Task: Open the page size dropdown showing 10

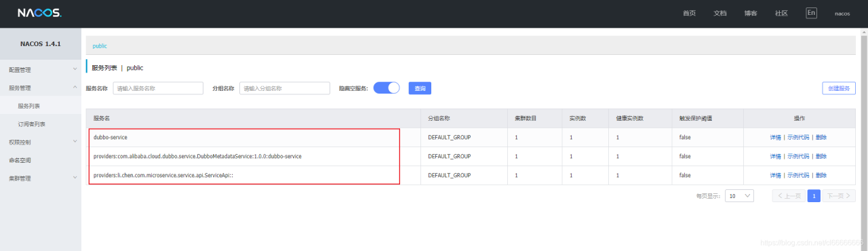Action: coord(739,196)
